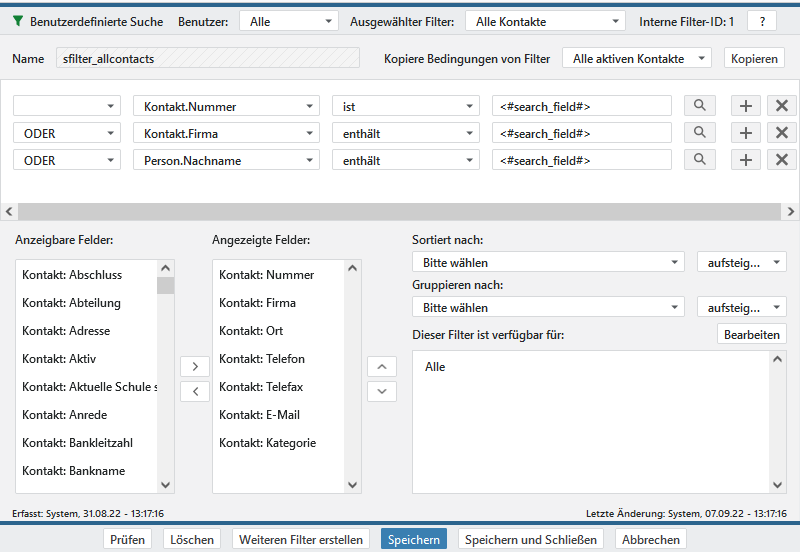Open the Sortiert nach dropdown
This screenshot has height=552, width=800.
pyautogui.click(x=547, y=263)
